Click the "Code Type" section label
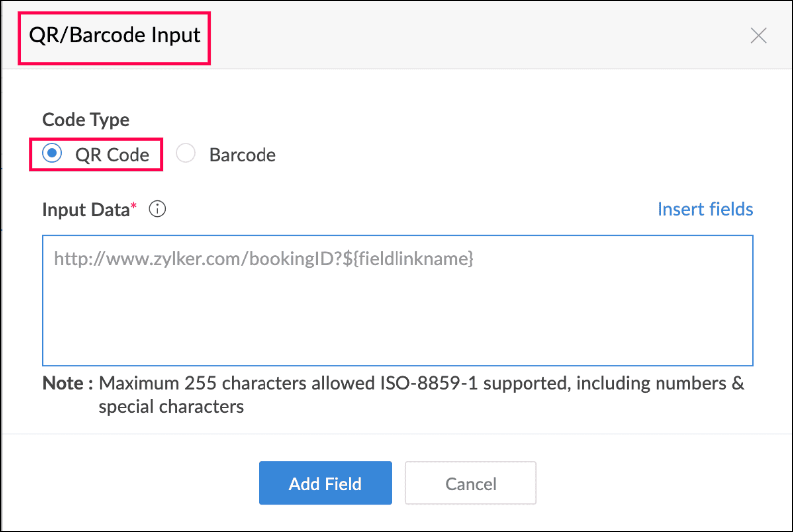 (x=86, y=120)
